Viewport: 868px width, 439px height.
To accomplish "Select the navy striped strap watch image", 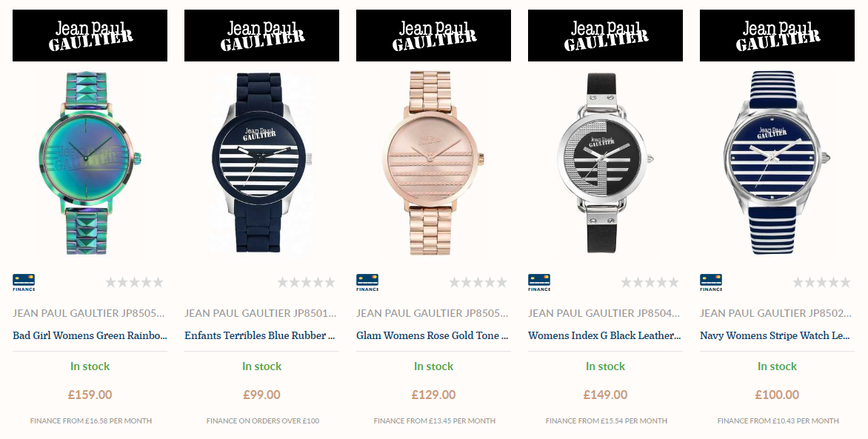I will click(777, 162).
